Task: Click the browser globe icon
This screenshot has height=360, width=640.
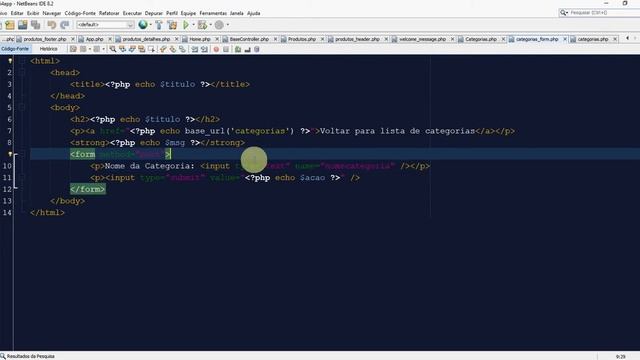Action: pyautogui.click(x=143, y=25)
